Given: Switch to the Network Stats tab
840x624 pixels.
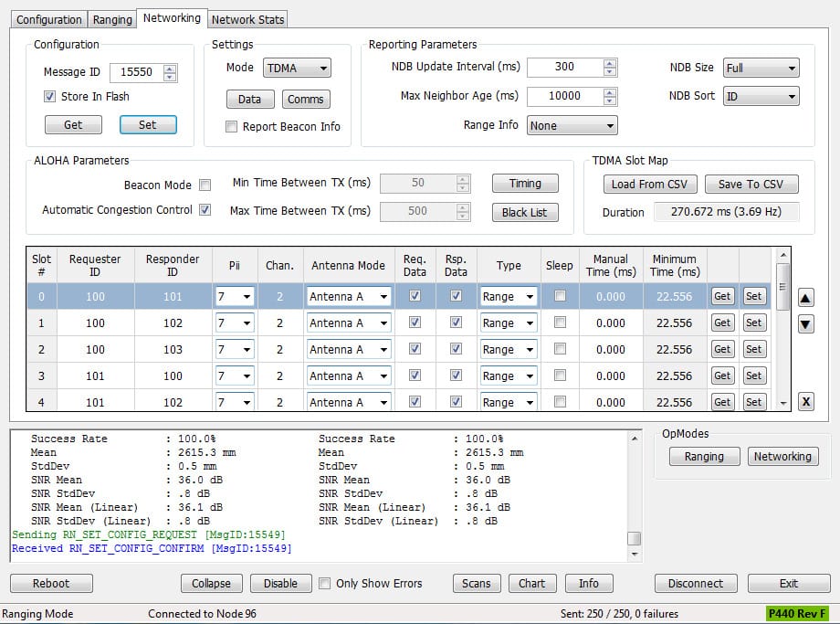Looking at the screenshot, I should pyautogui.click(x=247, y=19).
